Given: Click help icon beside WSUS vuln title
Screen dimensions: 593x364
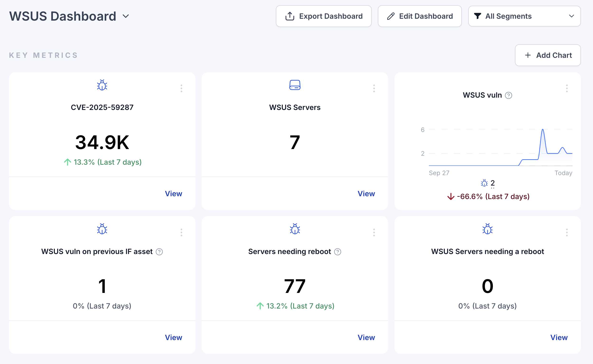Looking at the screenshot, I should click(x=508, y=95).
